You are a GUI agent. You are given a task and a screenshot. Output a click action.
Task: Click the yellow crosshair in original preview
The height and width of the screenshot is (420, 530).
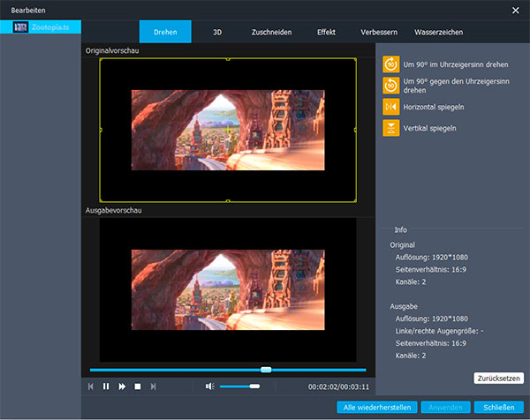coord(228,130)
